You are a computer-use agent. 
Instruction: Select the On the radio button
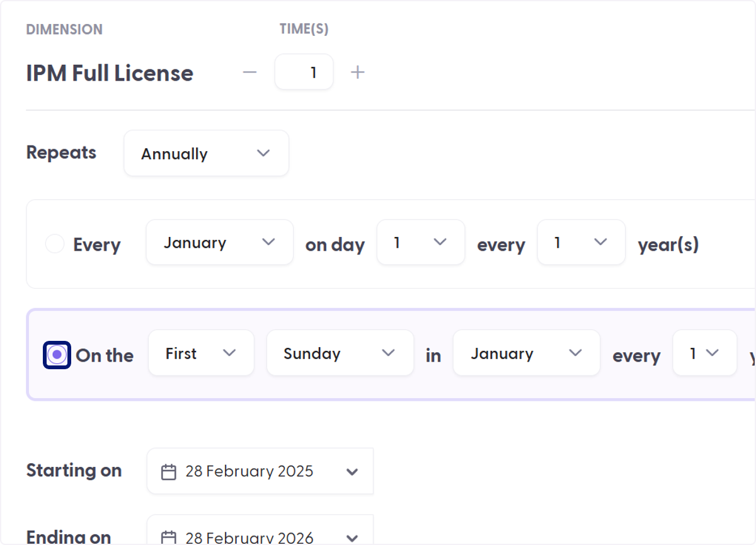[57, 355]
